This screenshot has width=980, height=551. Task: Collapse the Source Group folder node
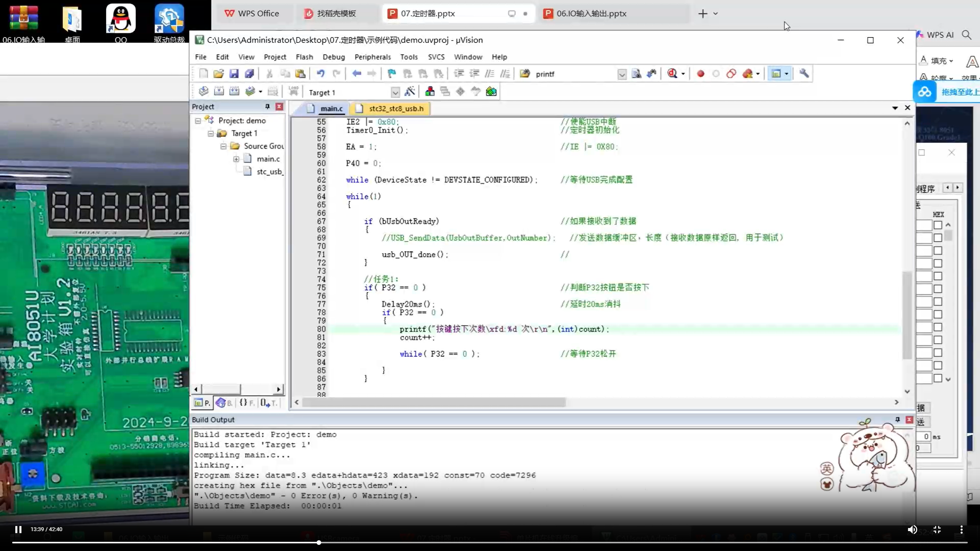[223, 146]
